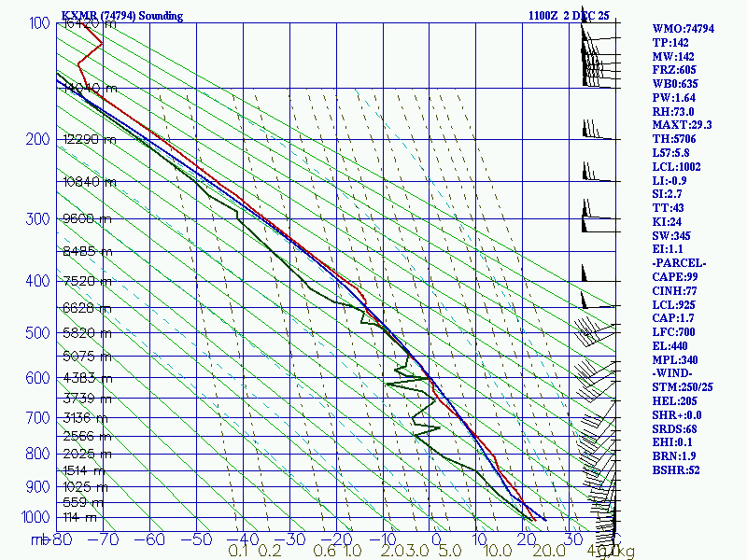747x560 pixels.
Task: Select the STM:250/25 storm motion value
Action: click(x=683, y=386)
